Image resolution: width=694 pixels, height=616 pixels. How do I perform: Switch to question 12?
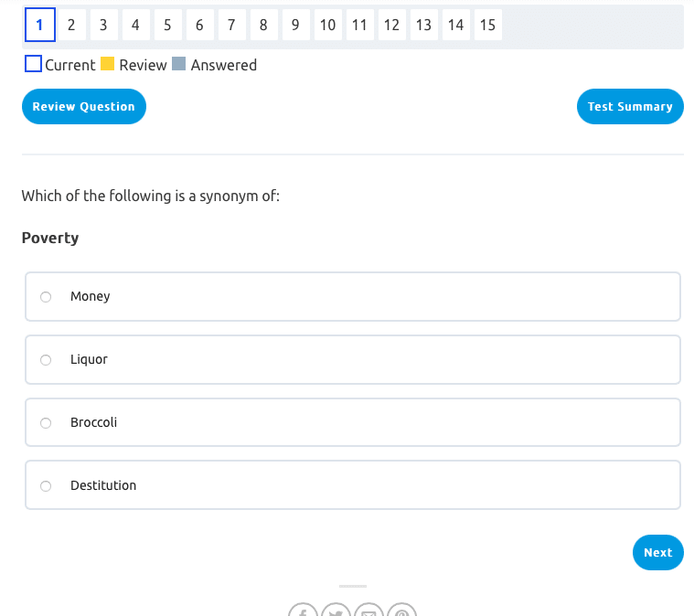point(391,26)
